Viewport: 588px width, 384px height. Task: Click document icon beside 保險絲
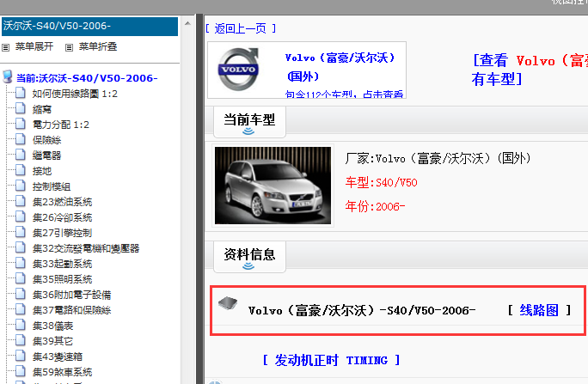tap(21, 139)
